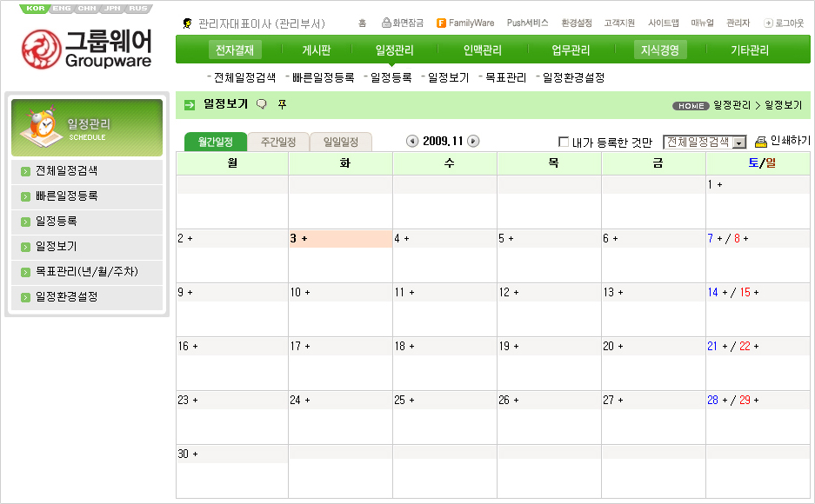Image resolution: width=815 pixels, height=504 pixels.
Task: Select 목표관리(년/월/주차) in the sidebar
Action: (x=86, y=272)
